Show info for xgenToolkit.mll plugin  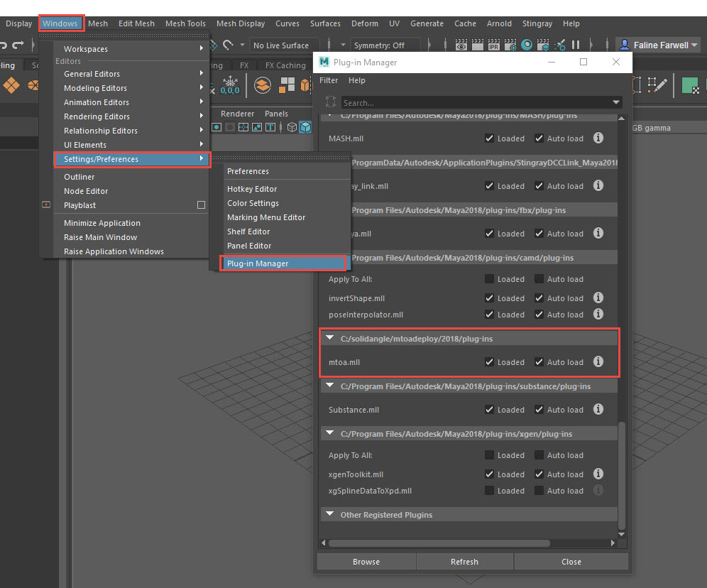click(598, 474)
